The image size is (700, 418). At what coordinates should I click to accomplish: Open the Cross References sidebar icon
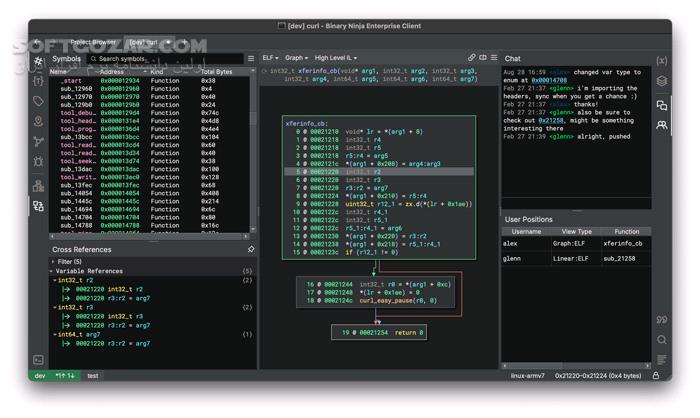[x=38, y=206]
